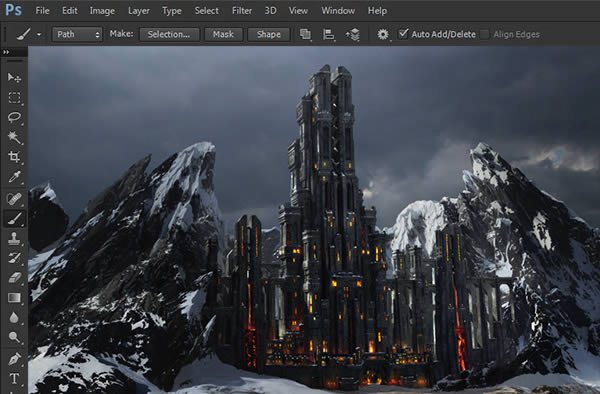Open path operations icon
This screenshot has width=600, height=394.
coord(305,34)
